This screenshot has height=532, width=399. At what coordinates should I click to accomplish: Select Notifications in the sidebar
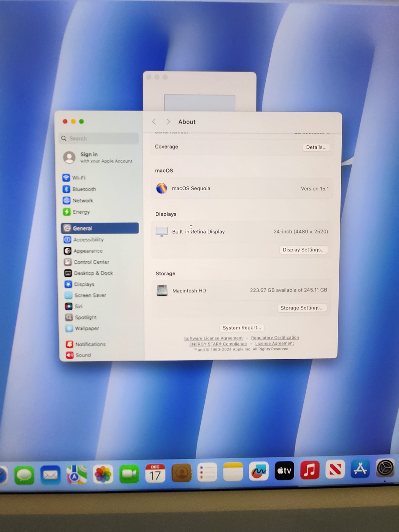click(x=90, y=344)
